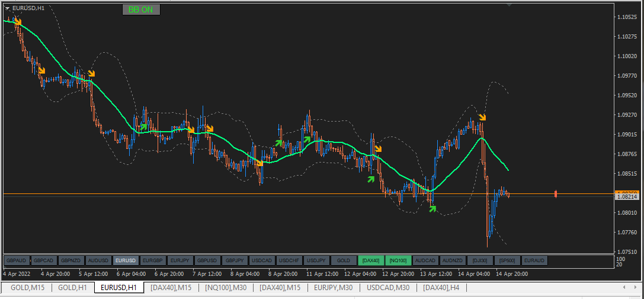Choose the [SP500] symbol button
The image size is (644, 299).
(x=507, y=260)
